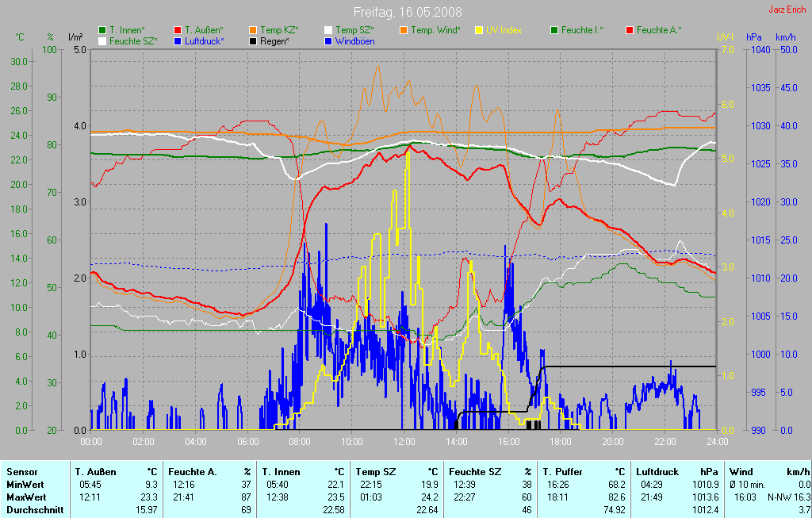812x518 pixels.
Task: Click the T. Puffer maximum value '82.6'
Action: tap(617, 497)
